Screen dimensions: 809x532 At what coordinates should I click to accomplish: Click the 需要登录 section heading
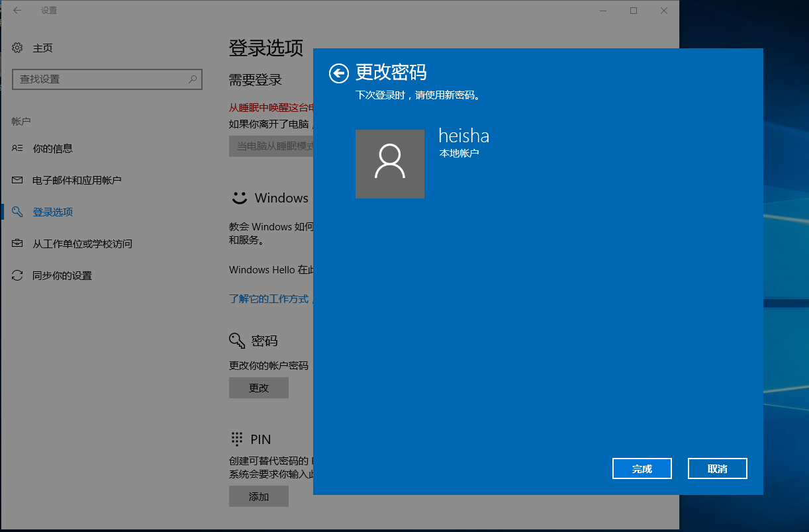[256, 80]
